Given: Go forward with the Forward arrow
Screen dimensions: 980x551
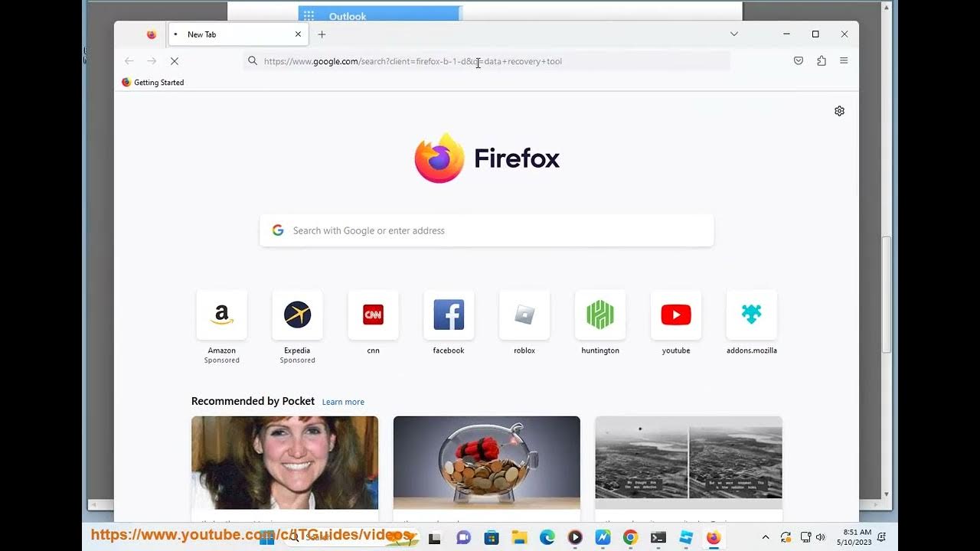Looking at the screenshot, I should click(x=152, y=61).
